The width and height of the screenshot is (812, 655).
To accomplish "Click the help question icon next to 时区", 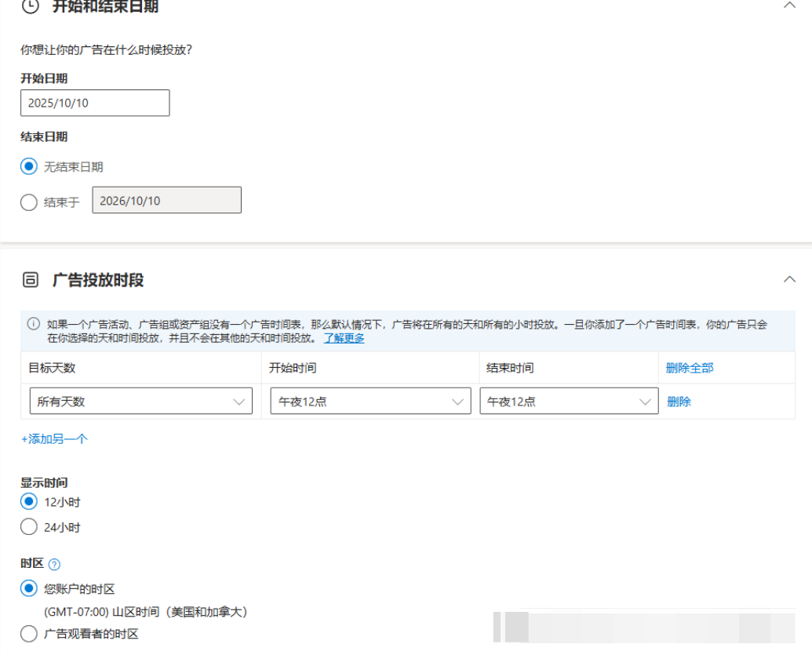I will 54,564.
